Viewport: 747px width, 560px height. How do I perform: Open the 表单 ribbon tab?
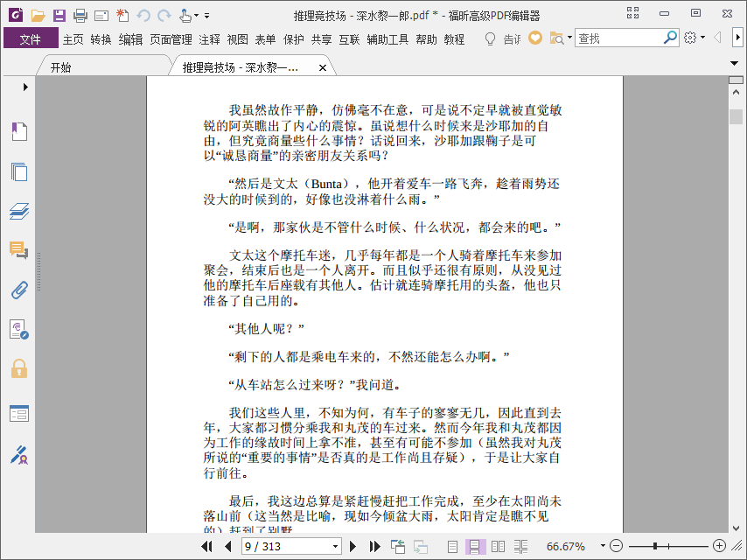(x=265, y=39)
